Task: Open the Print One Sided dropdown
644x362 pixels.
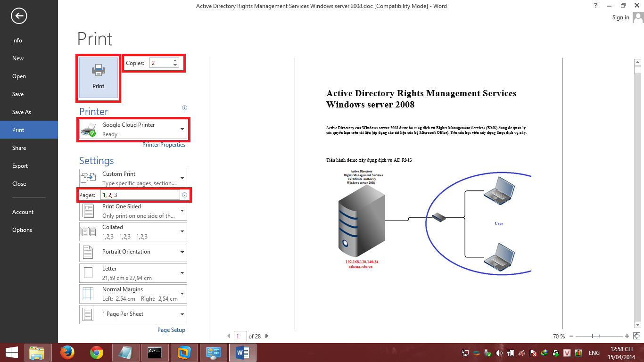Action: click(133, 211)
